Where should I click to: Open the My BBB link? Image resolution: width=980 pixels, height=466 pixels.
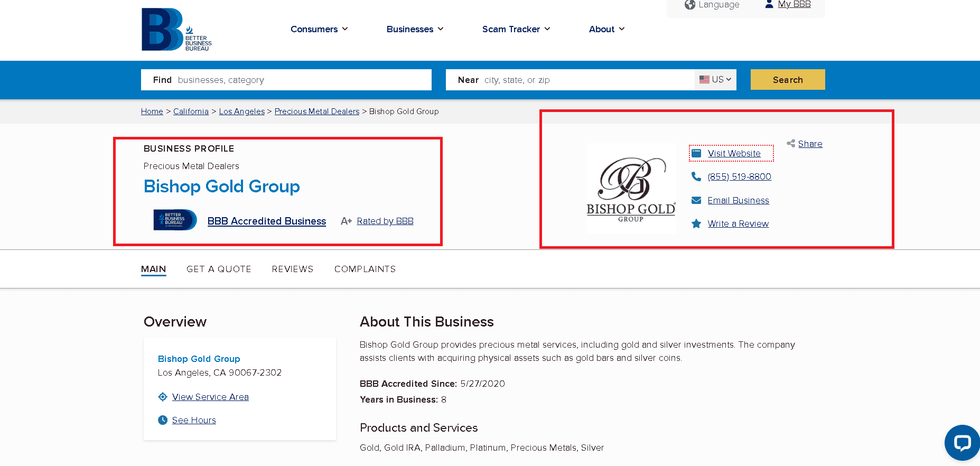coord(794,4)
